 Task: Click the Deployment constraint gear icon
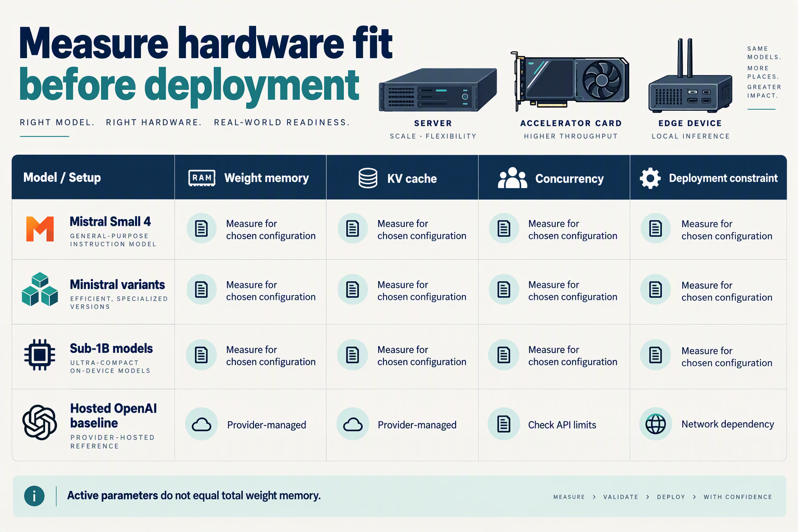(650, 178)
